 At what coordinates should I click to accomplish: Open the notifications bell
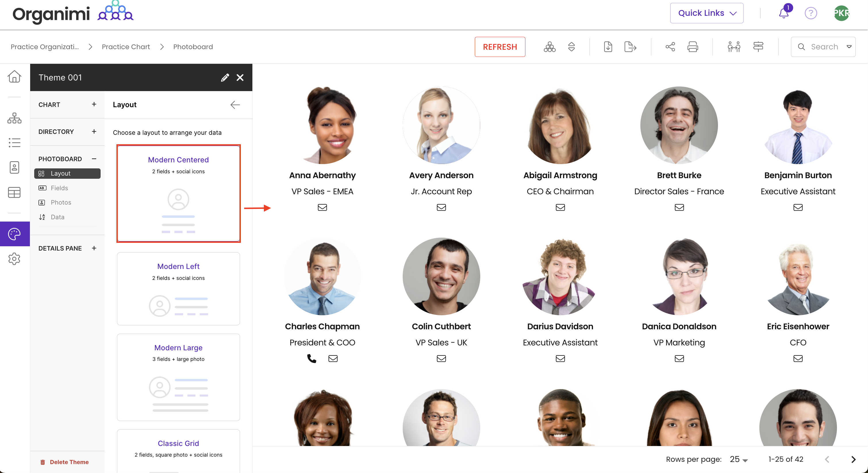(784, 13)
